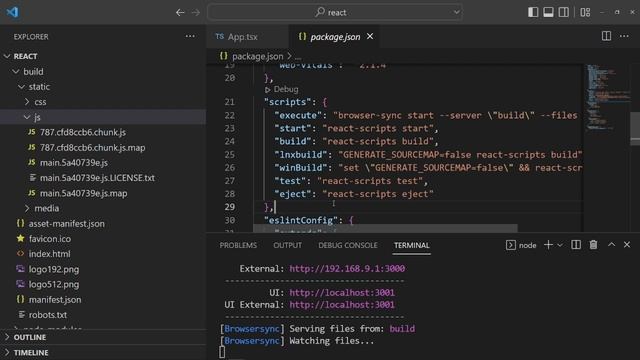The height and width of the screenshot is (360, 640).
Task: Create a new terminal with plus
Action: click(x=548, y=245)
